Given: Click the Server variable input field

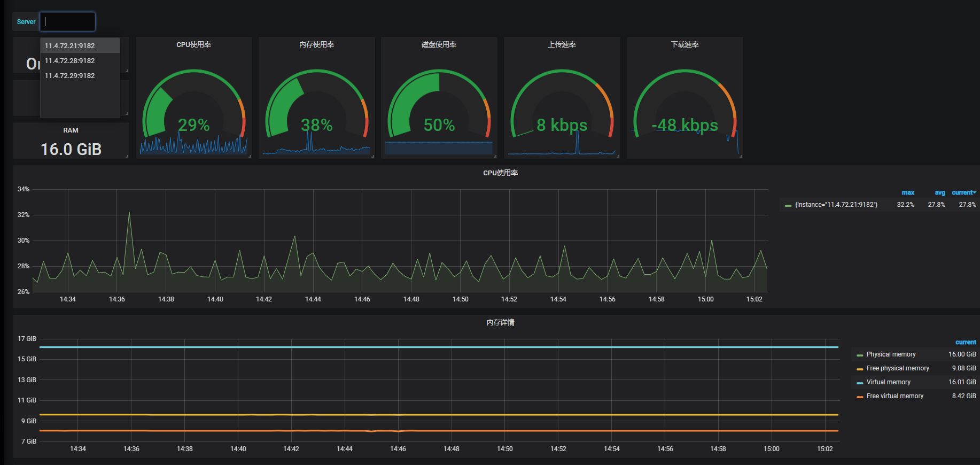Looking at the screenshot, I should coord(68,22).
